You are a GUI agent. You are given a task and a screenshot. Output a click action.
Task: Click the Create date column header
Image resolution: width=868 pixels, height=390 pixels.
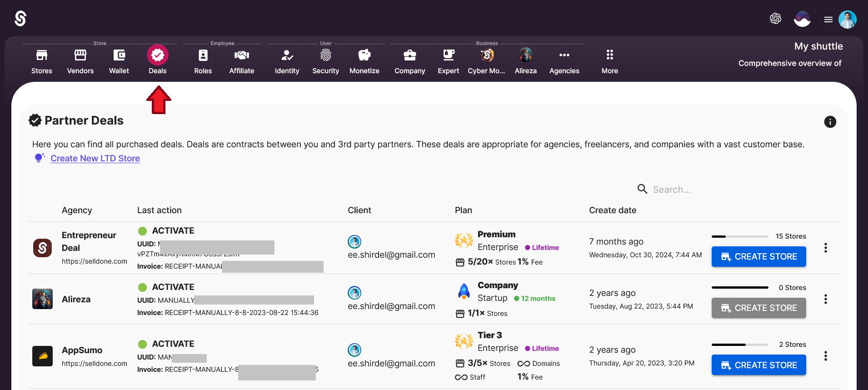point(613,210)
